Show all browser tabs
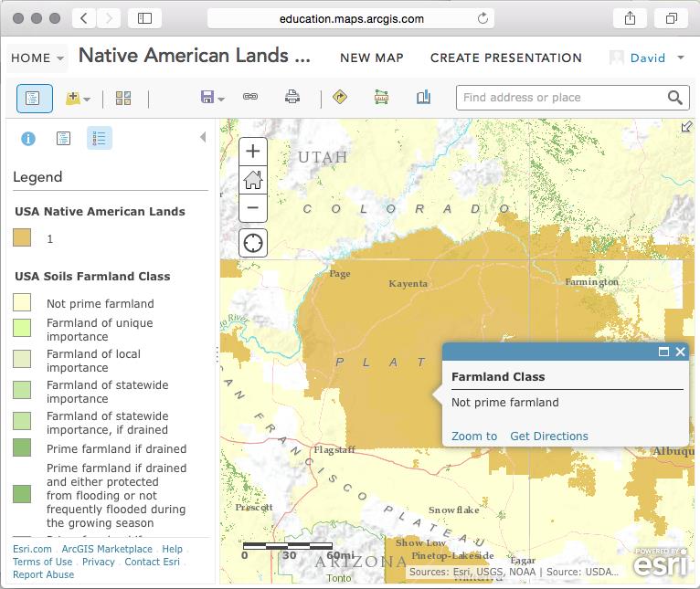 [671, 18]
